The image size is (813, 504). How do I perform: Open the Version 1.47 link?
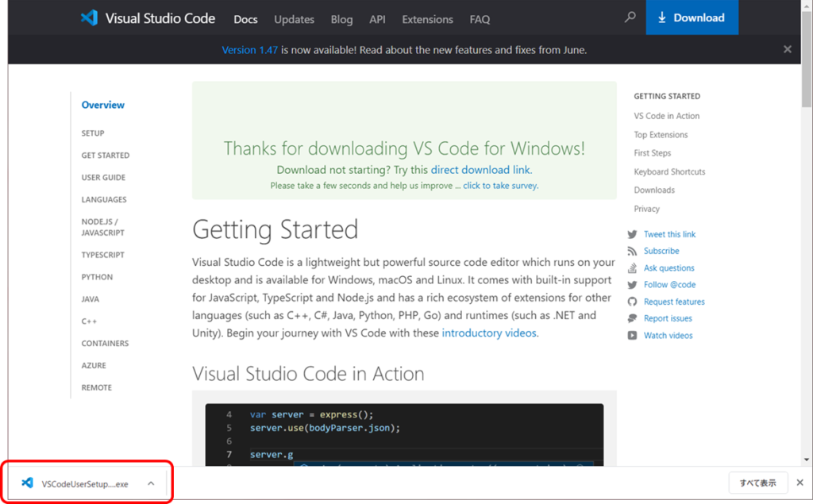point(250,50)
